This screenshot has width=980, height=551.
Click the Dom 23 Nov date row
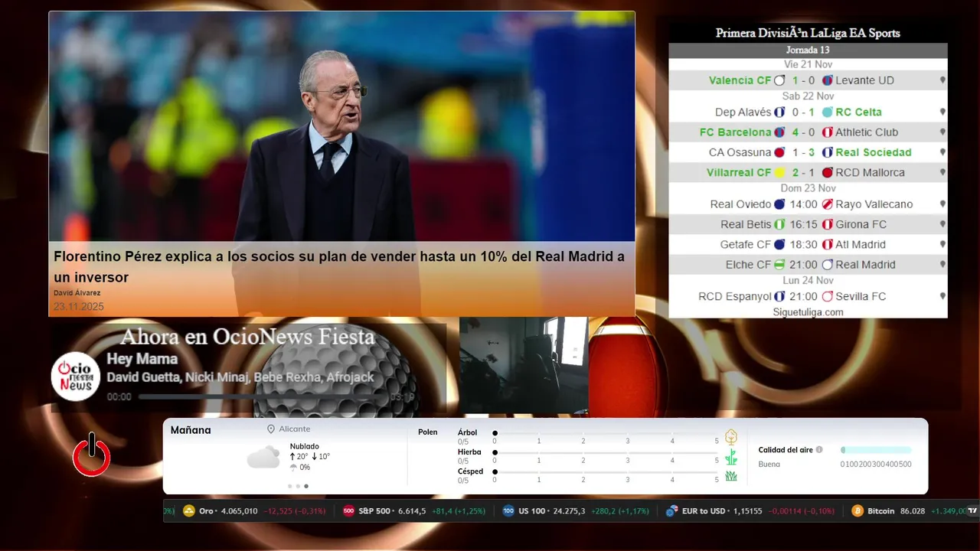808,188
